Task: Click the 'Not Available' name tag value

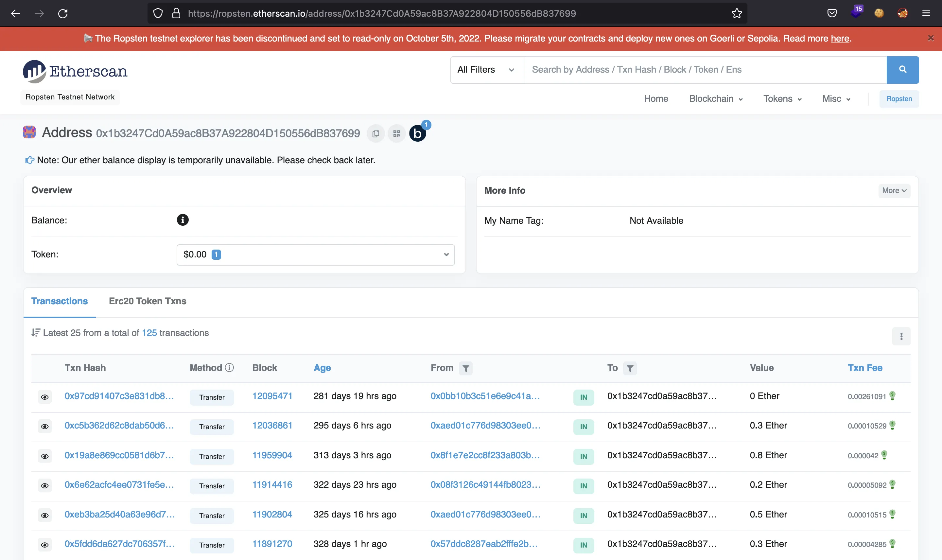Action: point(656,221)
